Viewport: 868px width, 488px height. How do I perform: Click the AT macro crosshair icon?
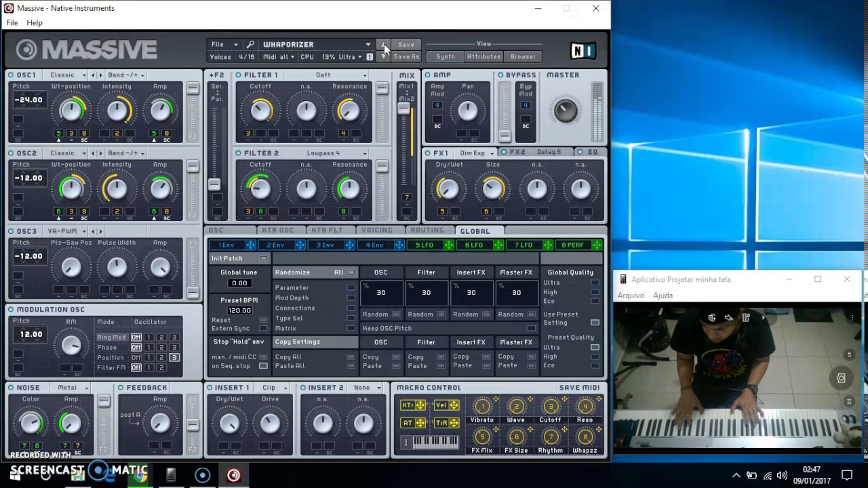click(x=420, y=423)
